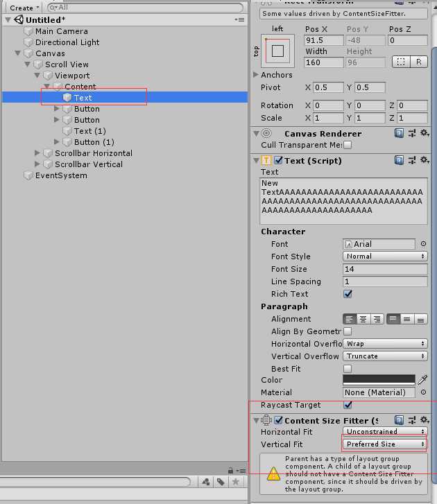Image resolution: width=437 pixels, height=504 pixels.
Task: Click the Color swatch field
Action: pos(379,380)
